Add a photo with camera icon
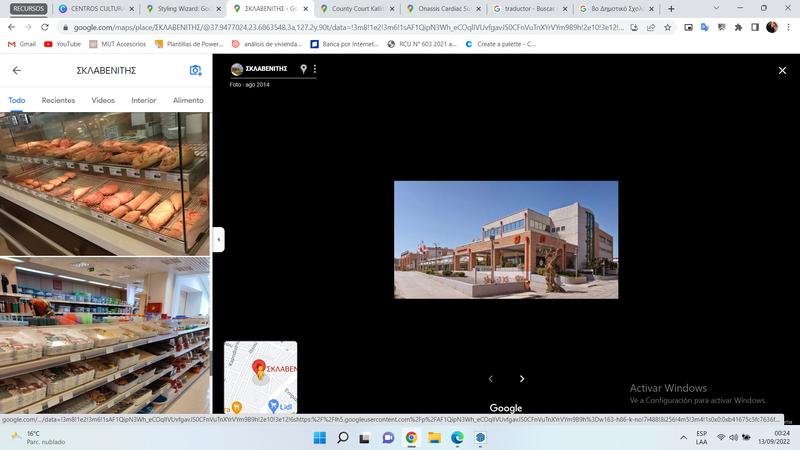This screenshot has height=450, width=800. (x=195, y=70)
